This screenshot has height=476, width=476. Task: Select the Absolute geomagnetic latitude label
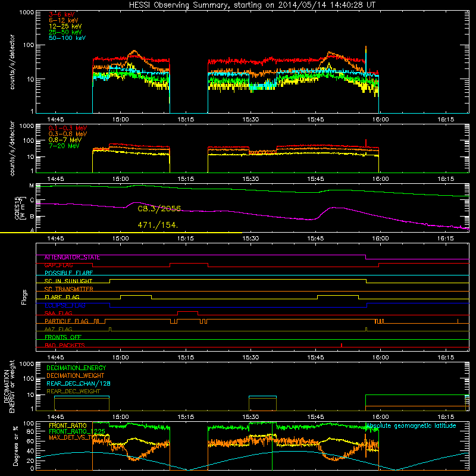pos(411,425)
